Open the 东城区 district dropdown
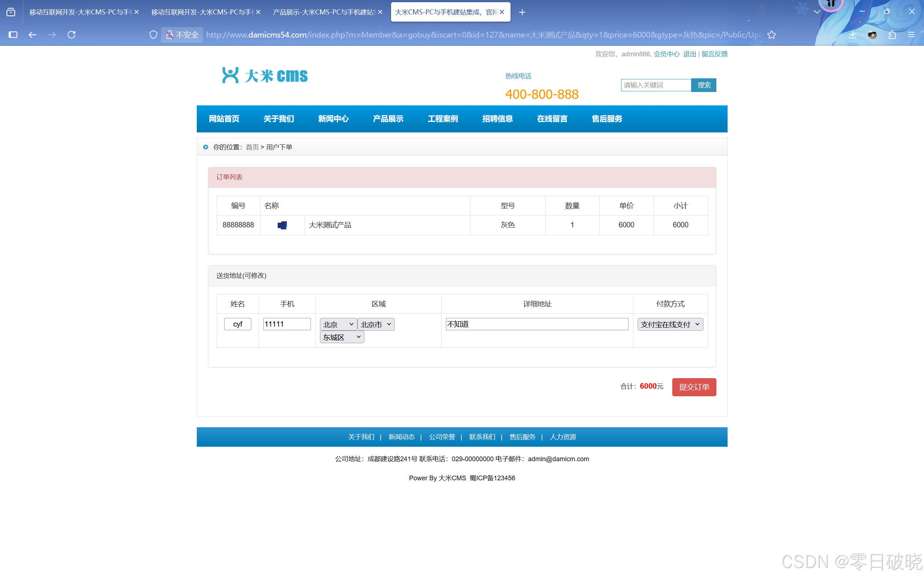This screenshot has width=924, height=577. 342,337
